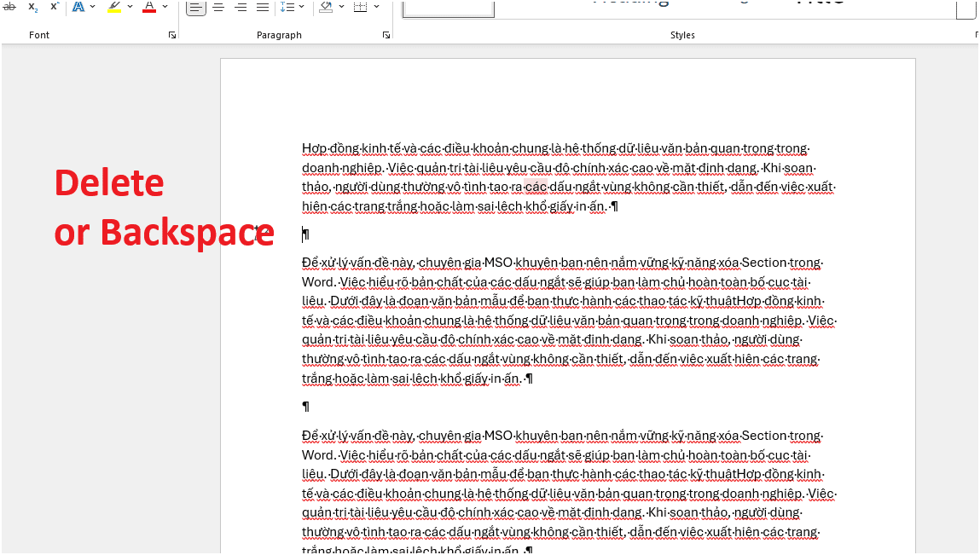Apply Text Effects and Typography
Image resolution: width=980 pixels, height=555 pixels.
tap(78, 7)
